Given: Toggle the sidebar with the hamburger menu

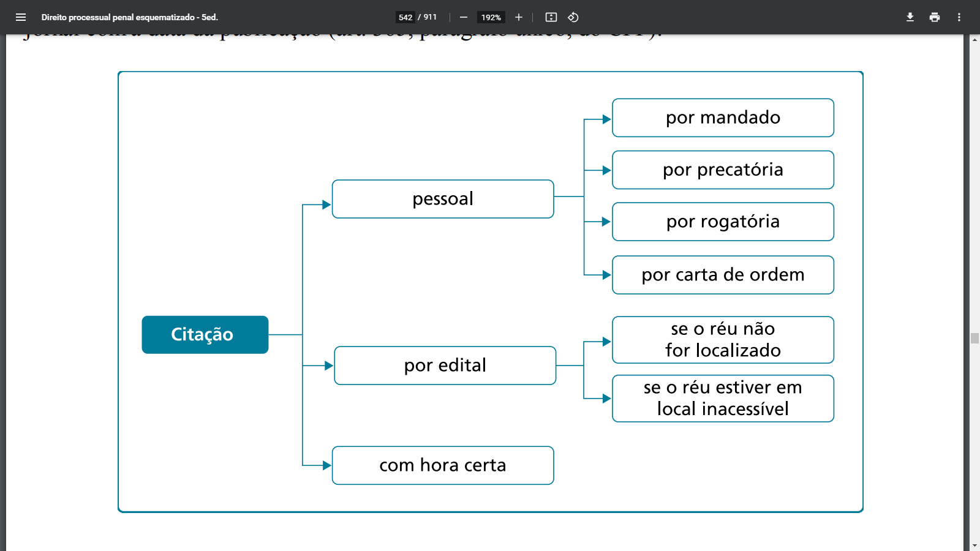Looking at the screenshot, I should 21,17.
